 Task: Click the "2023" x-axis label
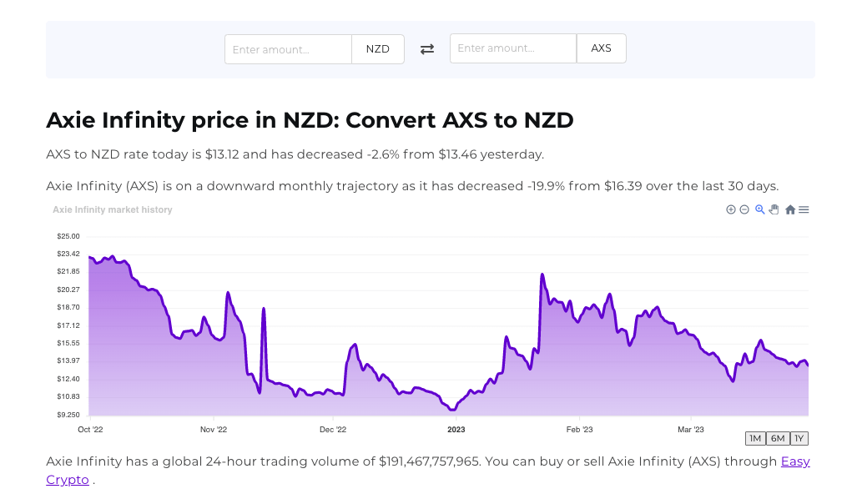coord(456,430)
